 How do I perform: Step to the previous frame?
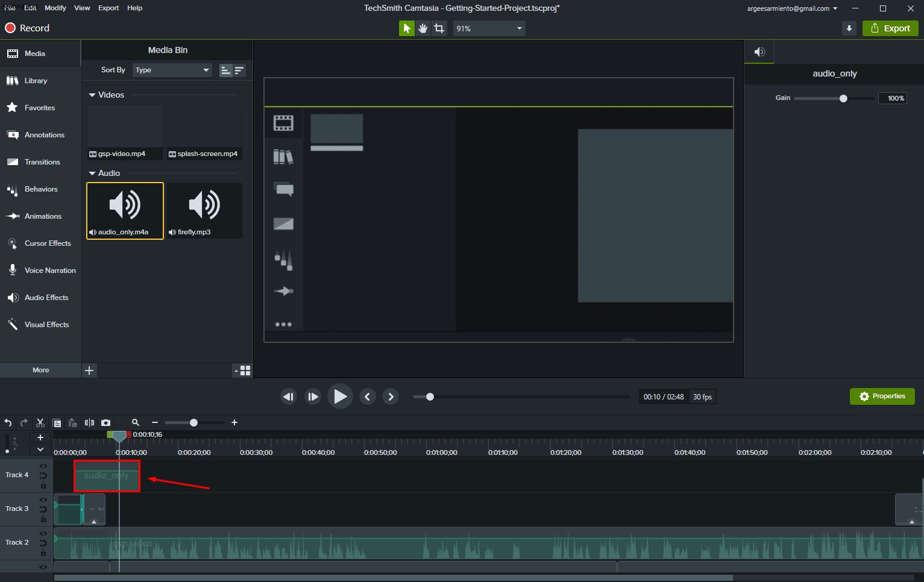tap(289, 396)
